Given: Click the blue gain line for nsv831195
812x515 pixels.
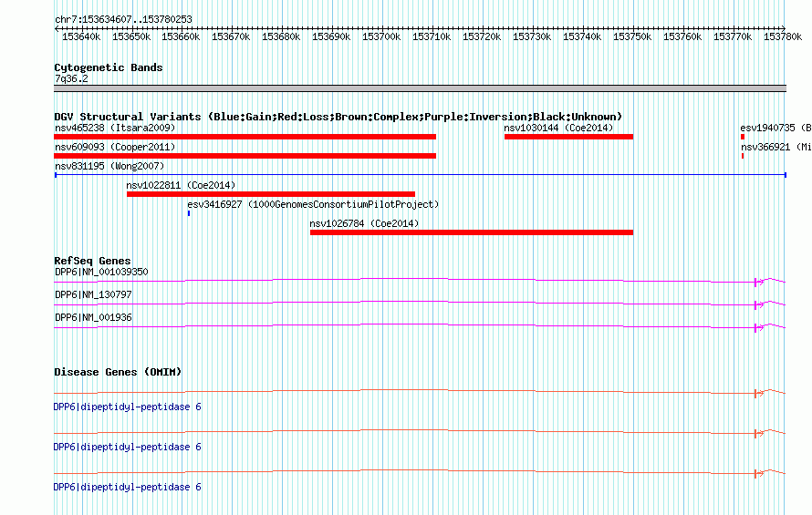Looking at the screenshot, I should 421,175.
